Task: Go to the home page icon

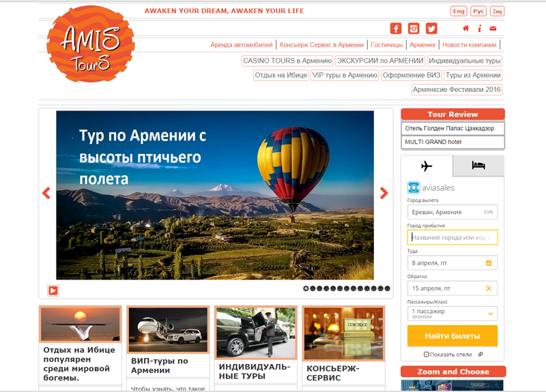Action: point(466,29)
